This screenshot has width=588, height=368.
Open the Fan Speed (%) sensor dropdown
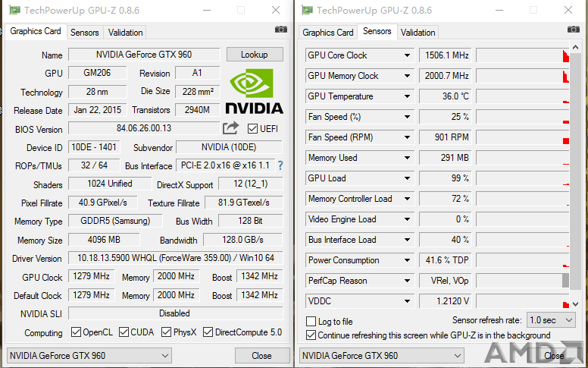407,117
